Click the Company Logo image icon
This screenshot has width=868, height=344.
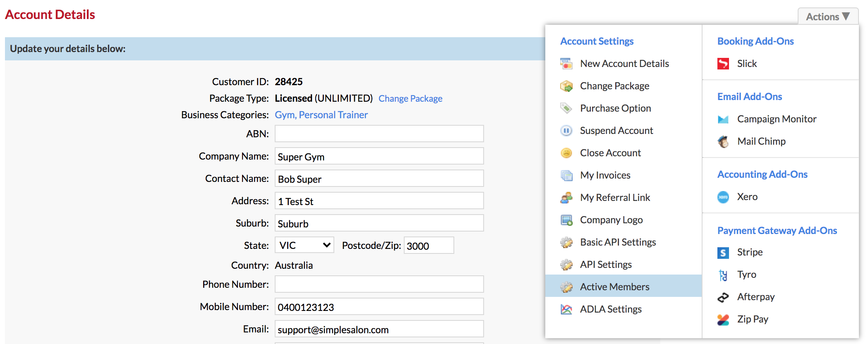(566, 220)
